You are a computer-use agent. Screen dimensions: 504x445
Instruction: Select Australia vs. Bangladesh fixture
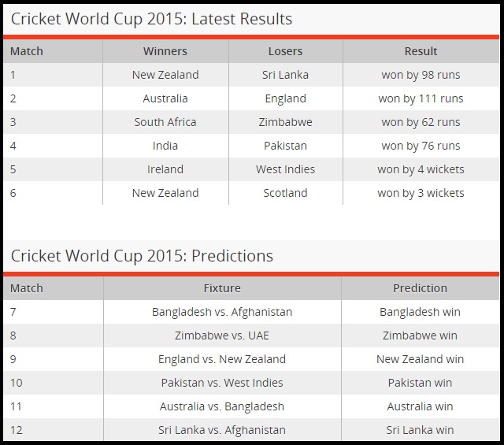click(222, 406)
